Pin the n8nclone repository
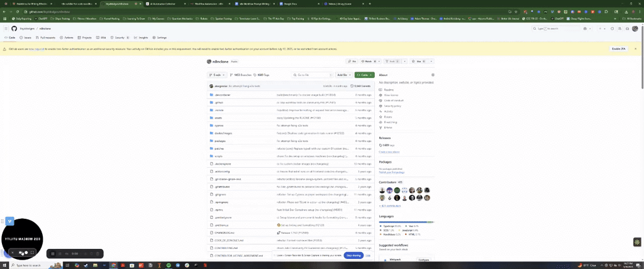The width and height of the screenshot is (644, 269). coord(352,61)
